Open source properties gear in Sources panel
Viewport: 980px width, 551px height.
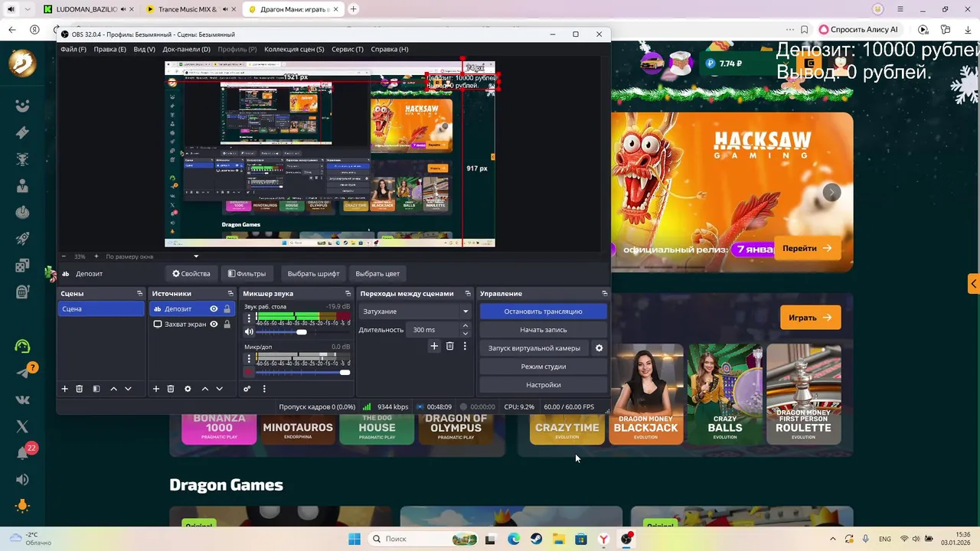point(188,389)
